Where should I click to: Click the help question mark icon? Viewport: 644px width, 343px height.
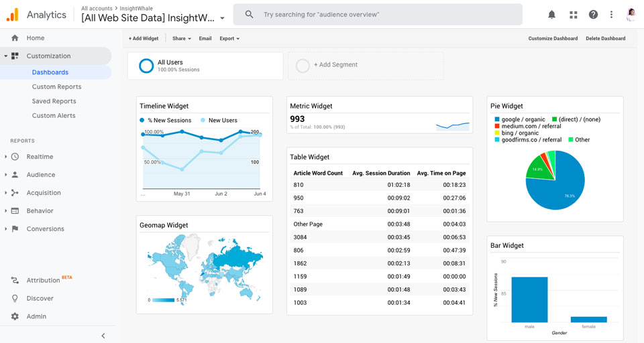point(593,15)
